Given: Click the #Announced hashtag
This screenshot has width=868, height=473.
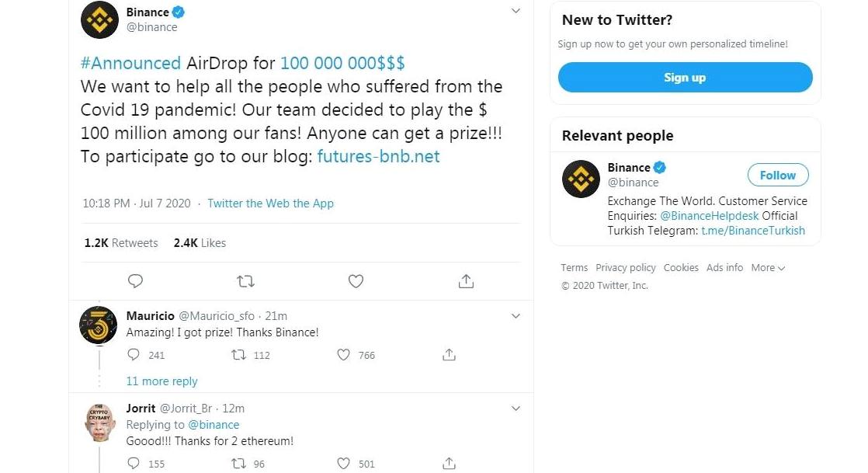Looking at the screenshot, I should [x=130, y=63].
